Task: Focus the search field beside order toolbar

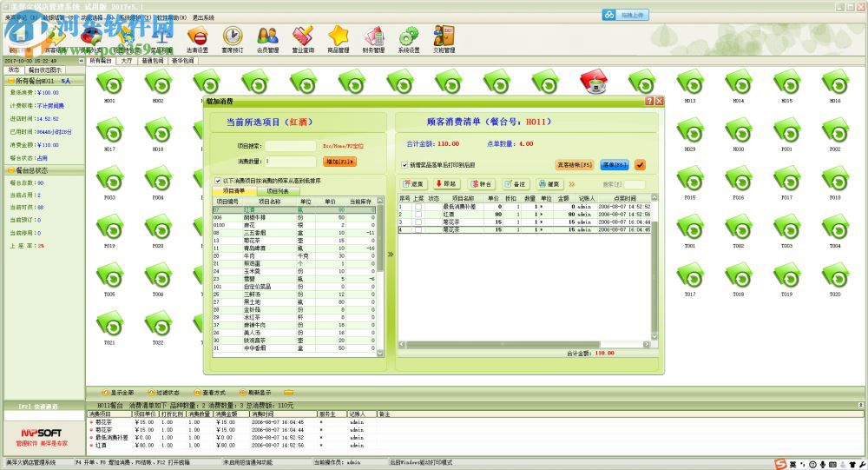Action: 635,184
